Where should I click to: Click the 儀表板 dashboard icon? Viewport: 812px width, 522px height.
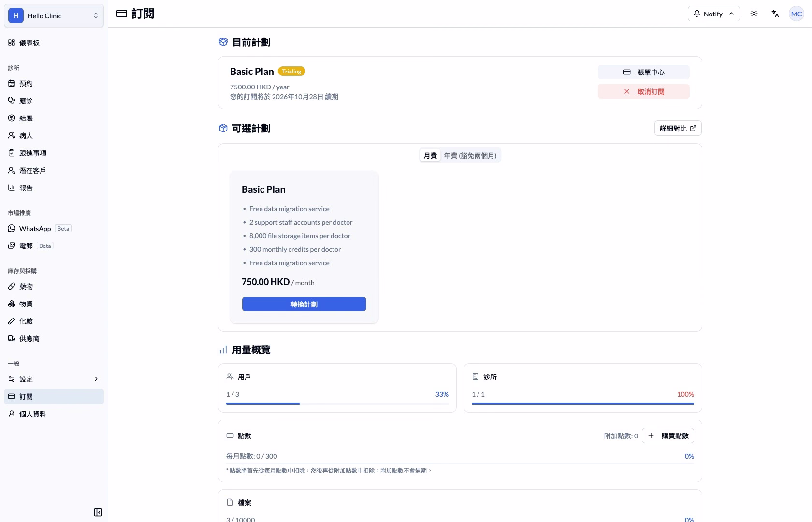pos(12,43)
